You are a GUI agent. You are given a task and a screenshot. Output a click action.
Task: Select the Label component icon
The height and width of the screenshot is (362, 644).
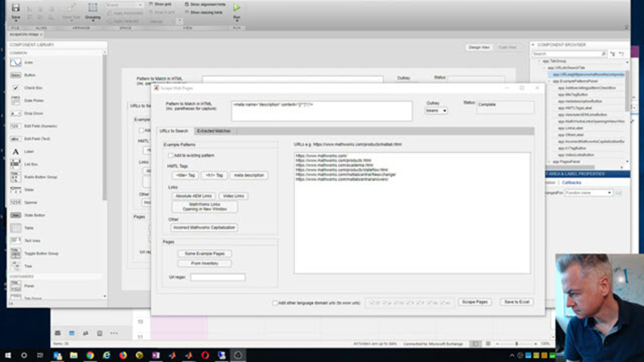click(16, 151)
